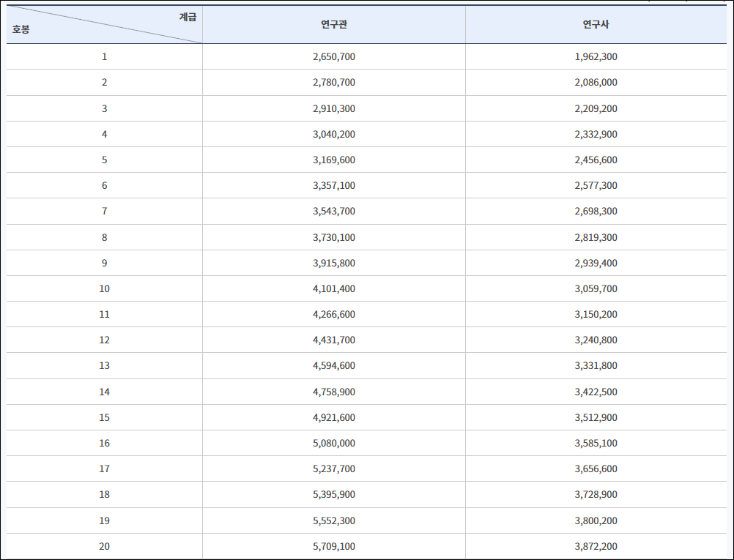Select the cell with 3,512,900
This screenshot has height=560, width=734.
[x=596, y=417]
